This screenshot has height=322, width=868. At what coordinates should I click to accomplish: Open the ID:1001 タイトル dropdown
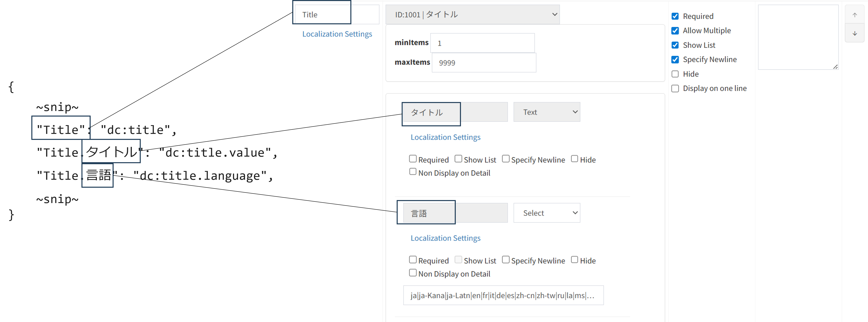click(x=472, y=15)
